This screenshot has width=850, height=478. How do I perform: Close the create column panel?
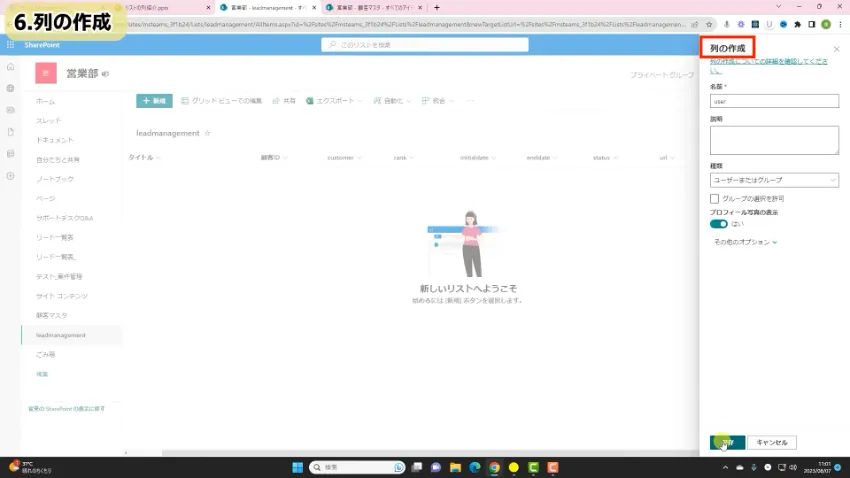tap(836, 48)
